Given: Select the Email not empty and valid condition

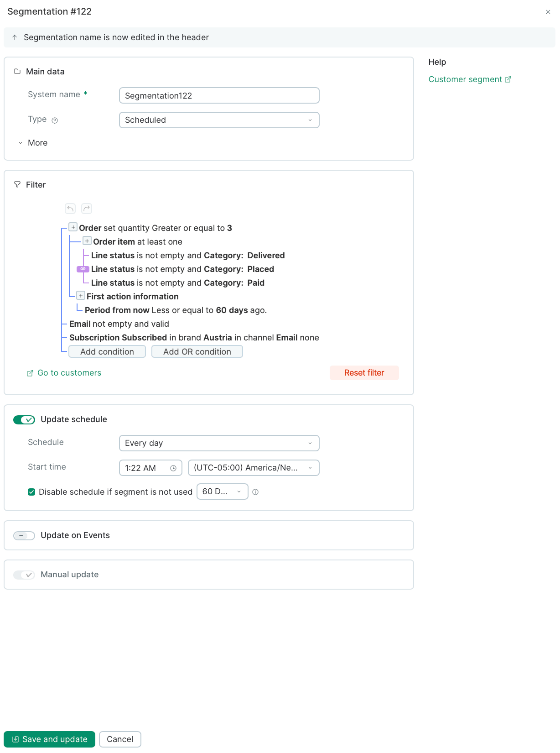Looking at the screenshot, I should click(119, 324).
